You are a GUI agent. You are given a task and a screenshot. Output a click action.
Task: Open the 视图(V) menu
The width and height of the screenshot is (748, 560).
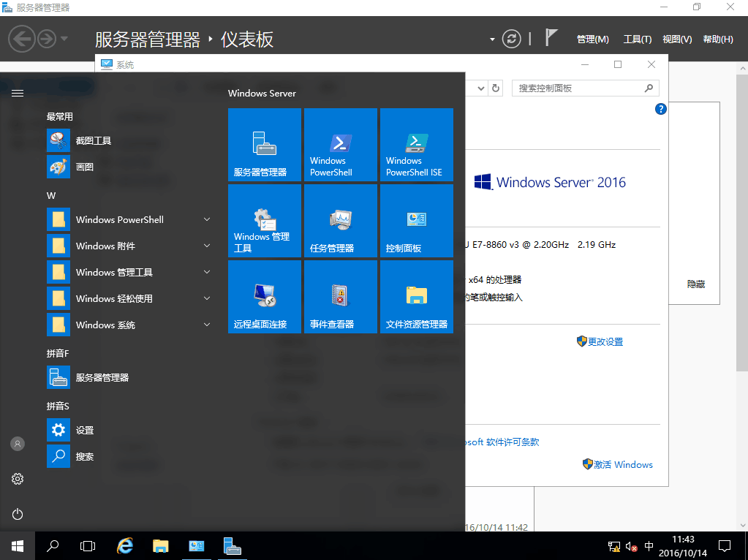677,39
